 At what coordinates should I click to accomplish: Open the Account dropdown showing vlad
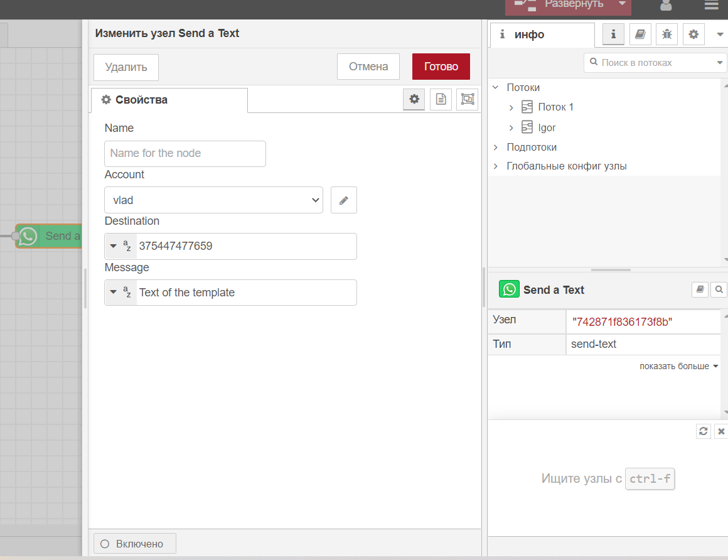point(213,200)
